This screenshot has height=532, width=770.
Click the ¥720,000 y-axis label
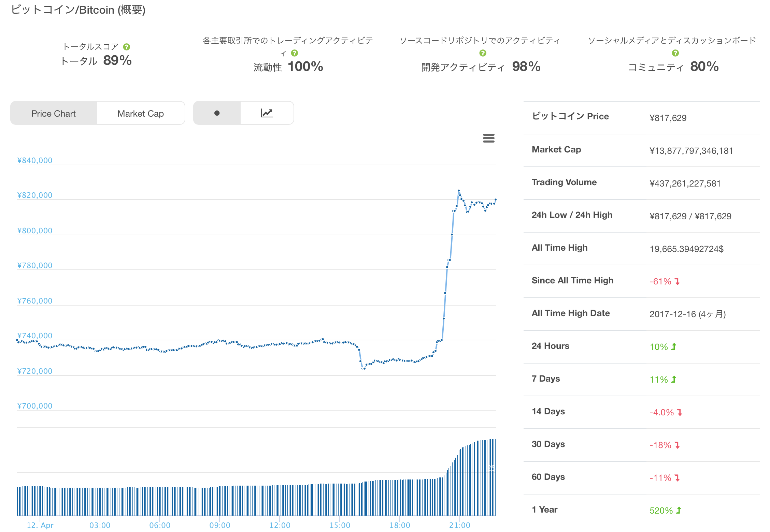click(x=35, y=371)
